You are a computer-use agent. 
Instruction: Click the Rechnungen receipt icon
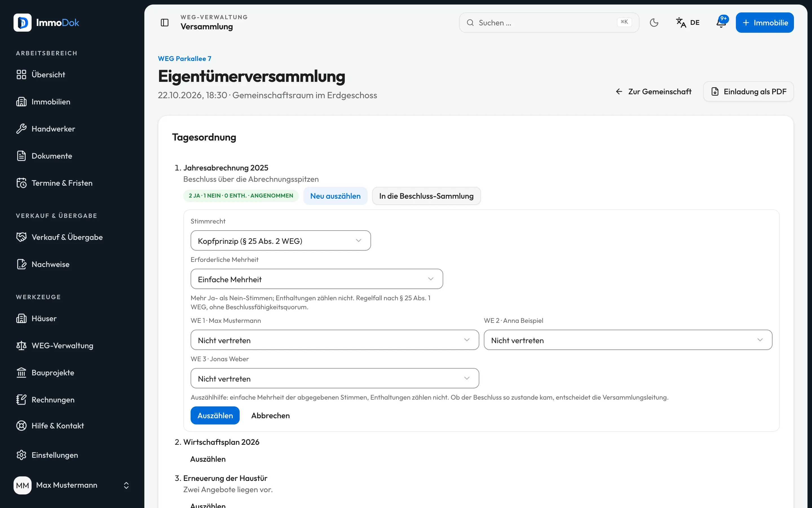[x=21, y=400]
